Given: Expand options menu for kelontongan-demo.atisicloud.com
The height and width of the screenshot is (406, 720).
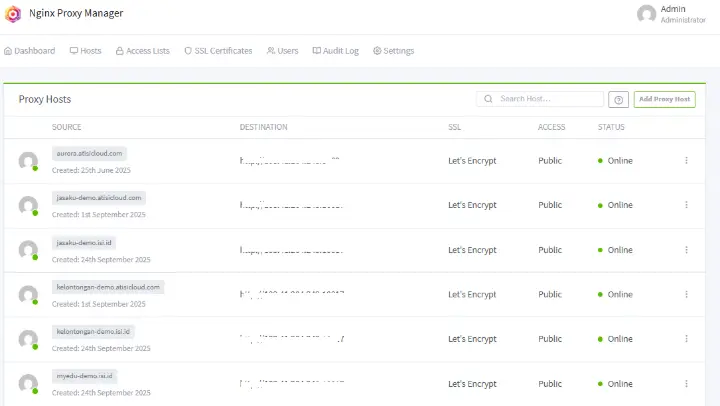Looking at the screenshot, I should click(x=686, y=295).
